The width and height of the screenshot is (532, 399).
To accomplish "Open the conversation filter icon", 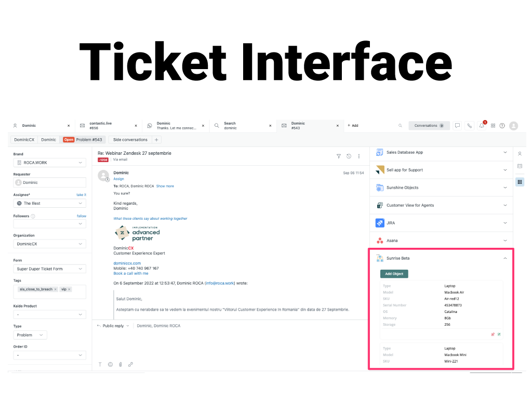I will (x=339, y=156).
